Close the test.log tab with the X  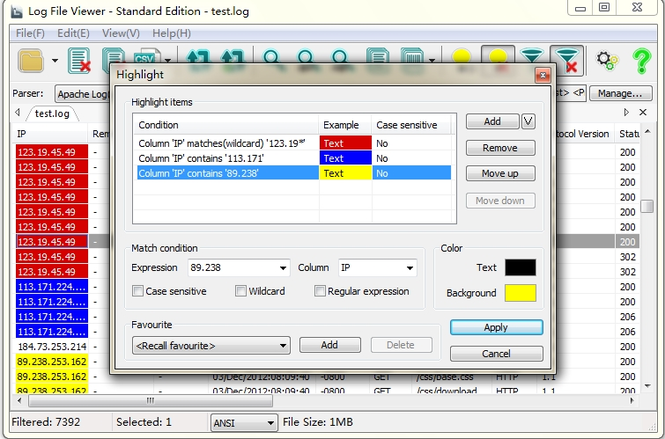(x=643, y=112)
